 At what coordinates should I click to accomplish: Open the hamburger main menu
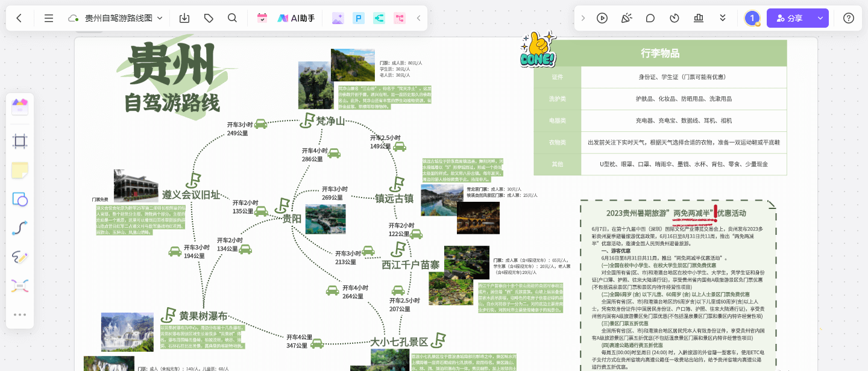click(49, 18)
